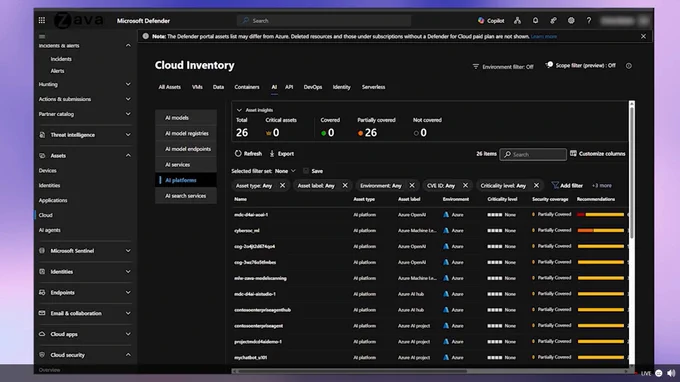Dismiss the note banner

pos(643,36)
